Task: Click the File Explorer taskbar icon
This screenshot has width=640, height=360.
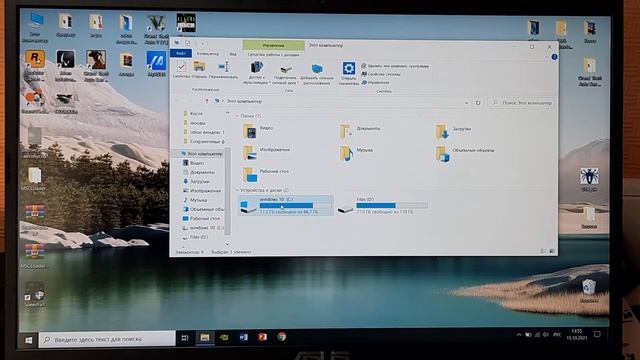Action: (x=204, y=338)
